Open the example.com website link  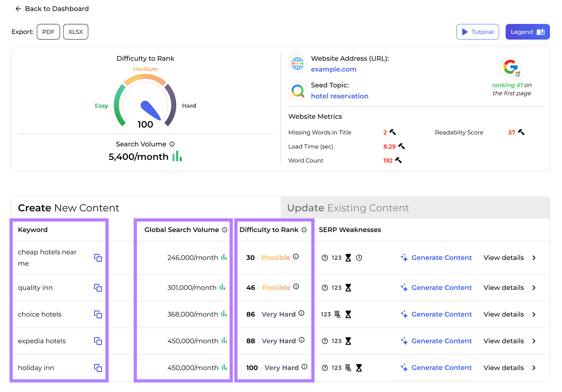coord(333,69)
